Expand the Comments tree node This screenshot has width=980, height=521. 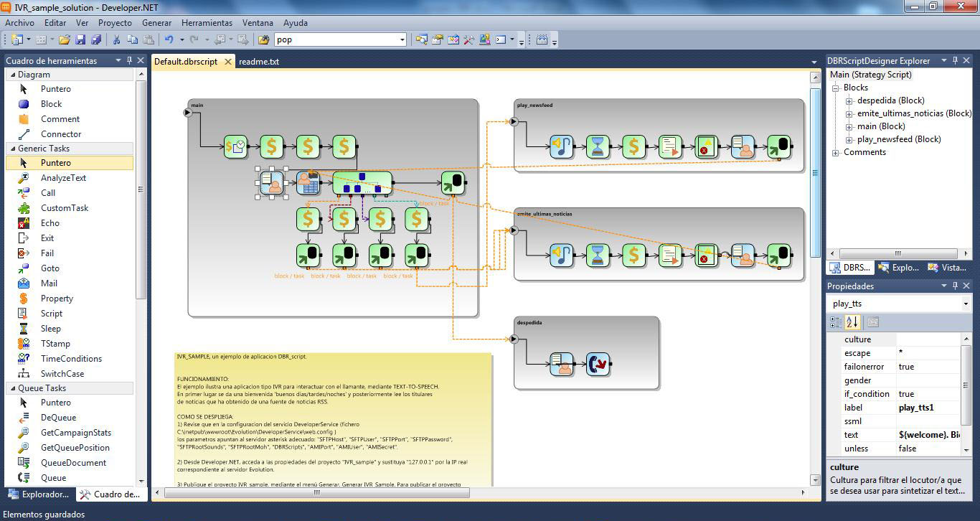(x=836, y=153)
